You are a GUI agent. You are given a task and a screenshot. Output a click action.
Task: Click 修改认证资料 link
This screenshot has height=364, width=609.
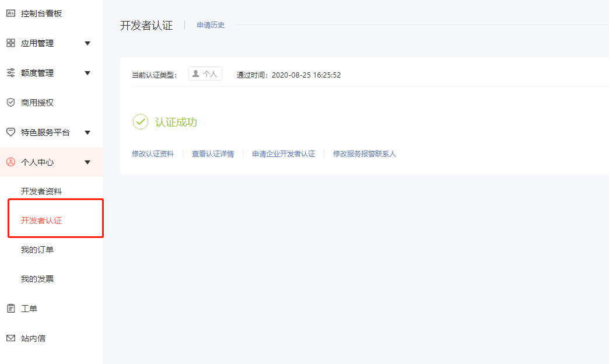(x=153, y=154)
